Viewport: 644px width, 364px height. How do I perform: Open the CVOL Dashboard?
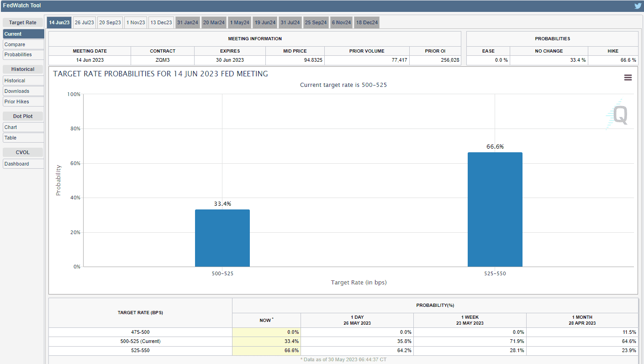click(23, 164)
